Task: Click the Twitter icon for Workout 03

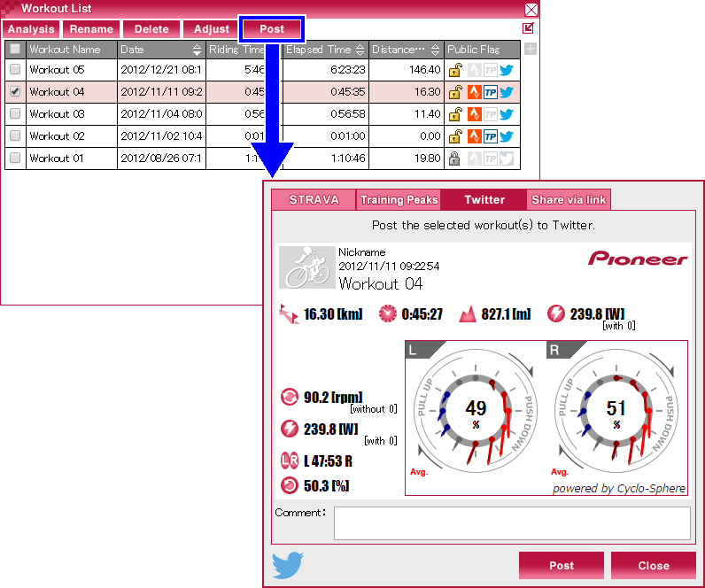Action: coord(507,114)
